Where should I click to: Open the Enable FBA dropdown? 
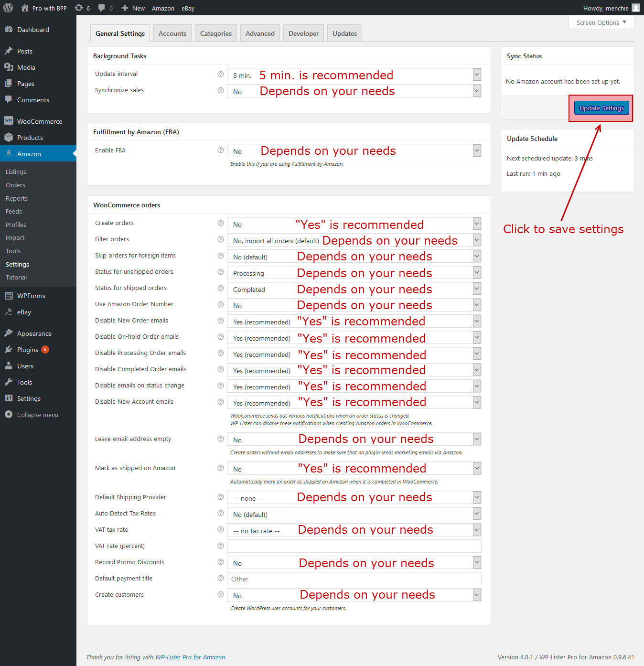[354, 150]
